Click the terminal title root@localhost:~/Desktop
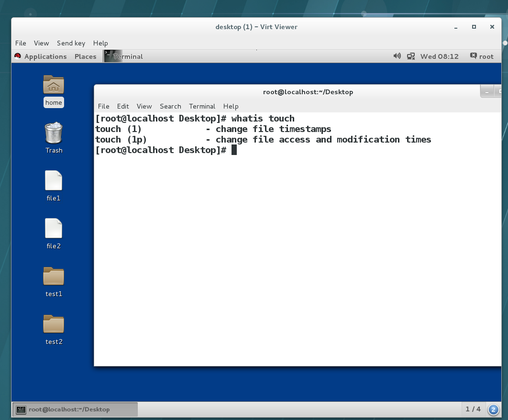The width and height of the screenshot is (508, 420). click(308, 92)
